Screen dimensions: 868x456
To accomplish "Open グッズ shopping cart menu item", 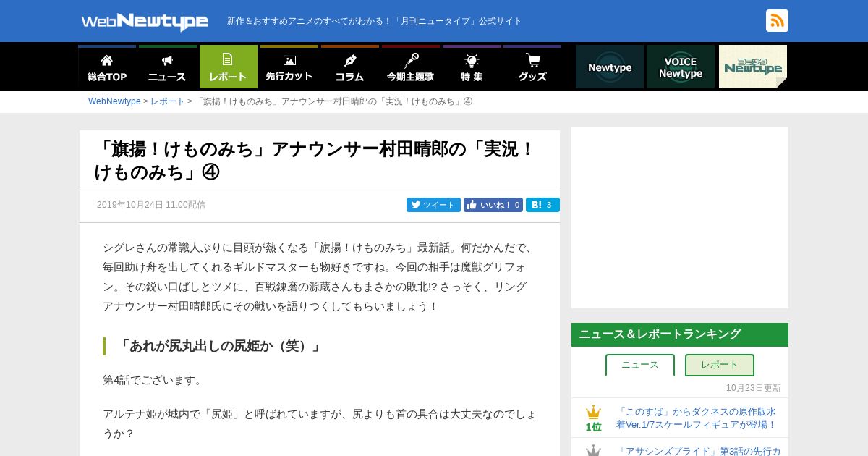I will coord(532,67).
